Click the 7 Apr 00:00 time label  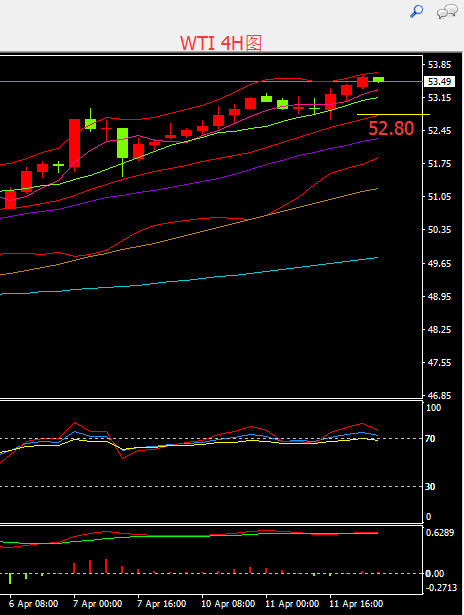(x=97, y=604)
